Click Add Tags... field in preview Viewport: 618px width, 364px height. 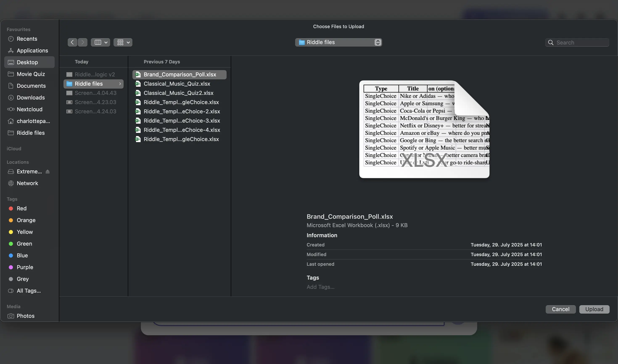321,287
